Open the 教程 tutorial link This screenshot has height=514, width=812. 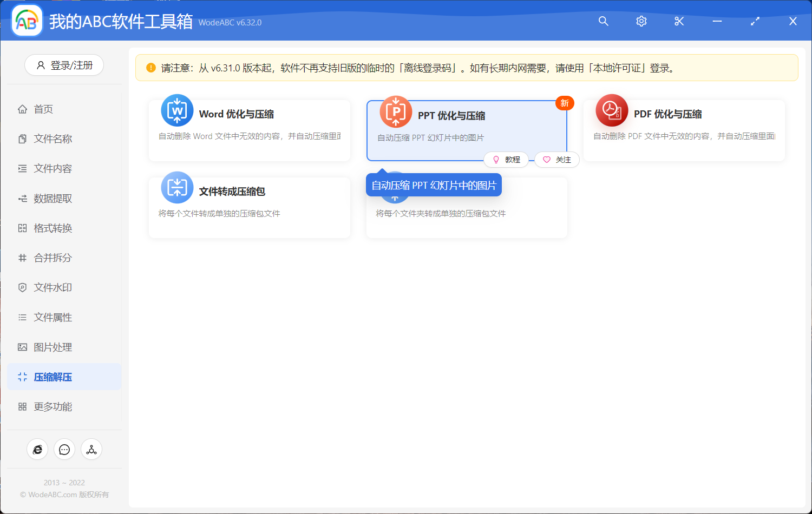pos(507,160)
